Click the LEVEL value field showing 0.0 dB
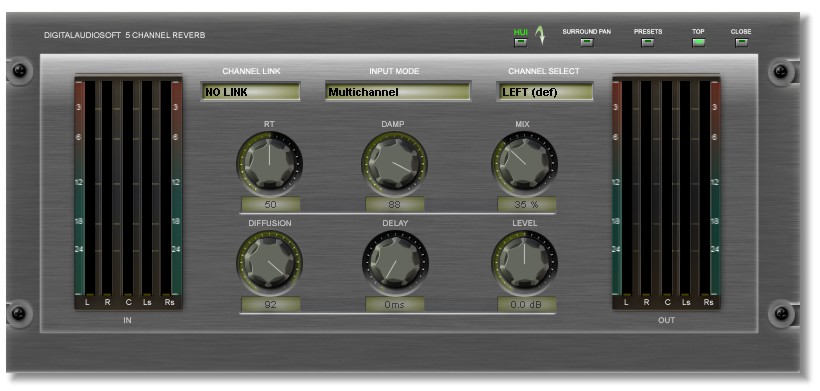 pos(526,305)
